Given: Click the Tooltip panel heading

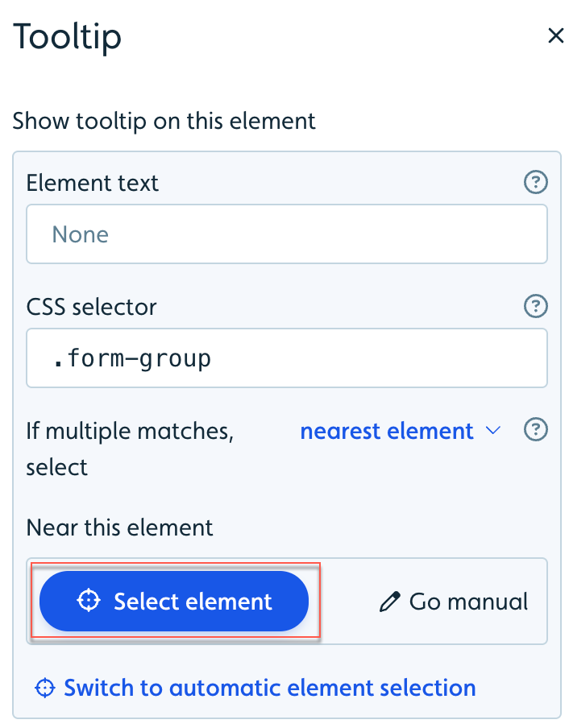Looking at the screenshot, I should click(x=68, y=36).
